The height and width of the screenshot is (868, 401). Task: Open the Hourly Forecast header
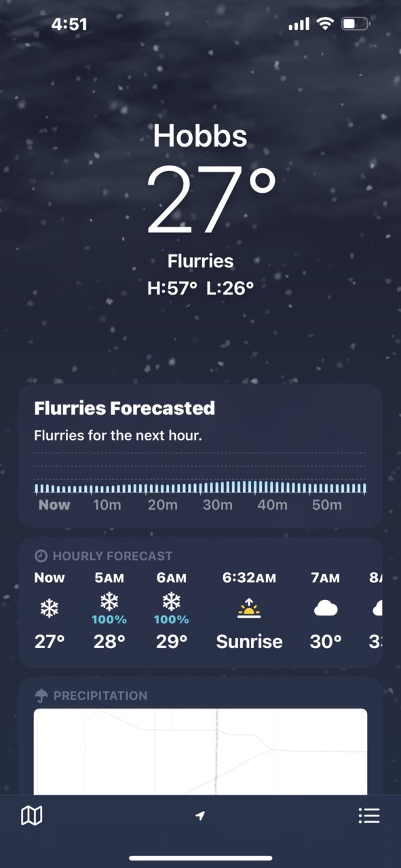pos(104,556)
